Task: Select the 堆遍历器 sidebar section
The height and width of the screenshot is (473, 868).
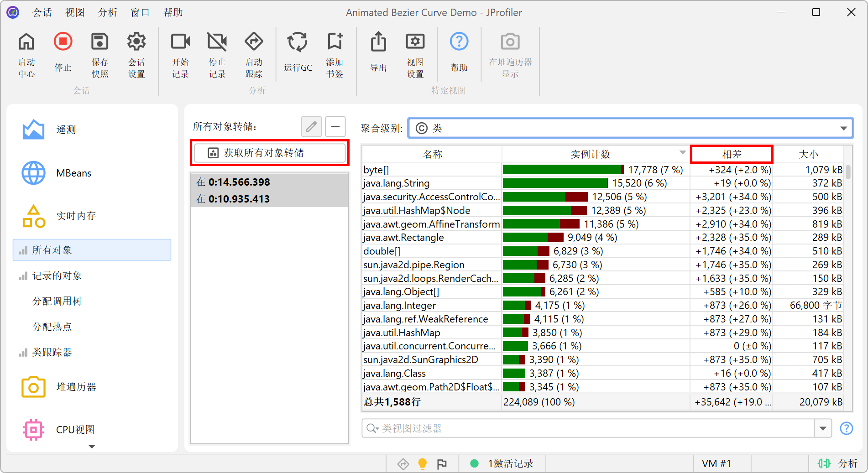Action: tap(76, 387)
